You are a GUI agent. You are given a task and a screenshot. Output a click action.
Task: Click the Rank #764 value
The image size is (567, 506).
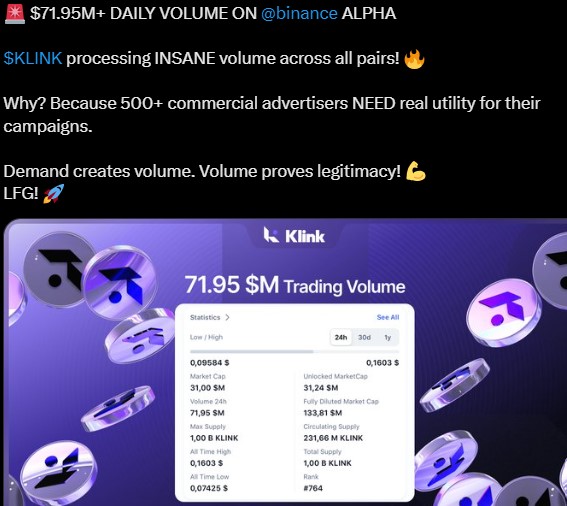(313, 488)
